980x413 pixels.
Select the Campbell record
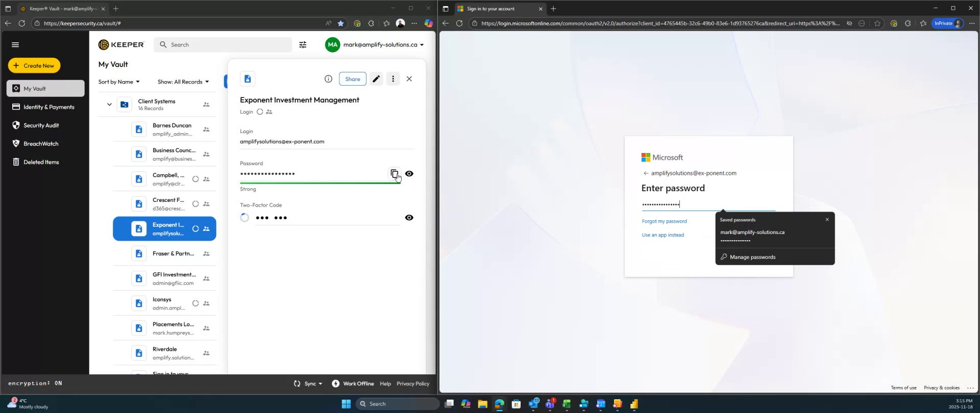point(164,179)
